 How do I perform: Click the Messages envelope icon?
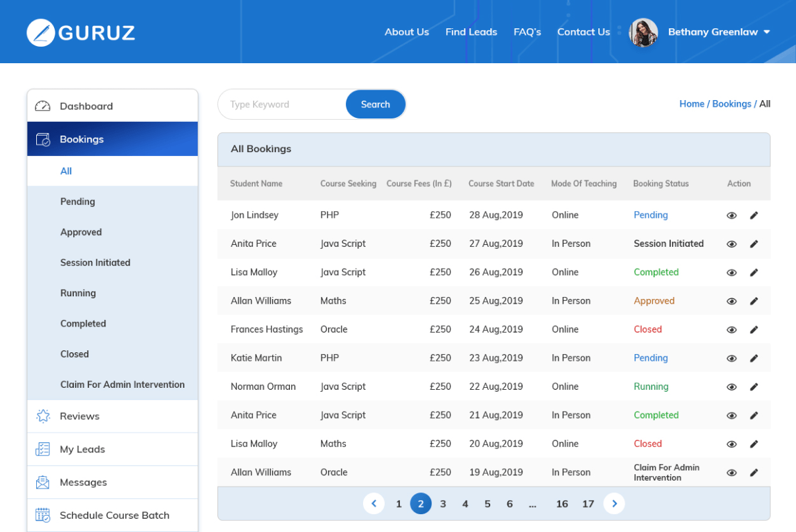click(43, 483)
